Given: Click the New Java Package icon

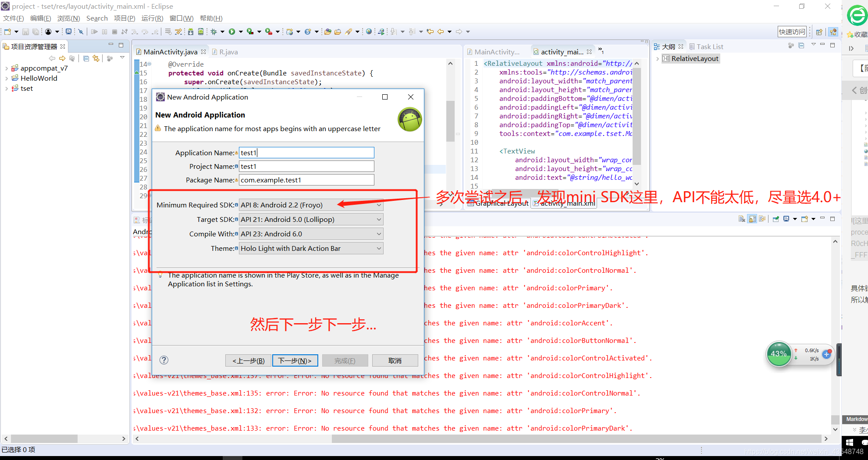Looking at the screenshot, I should pyautogui.click(x=289, y=32).
